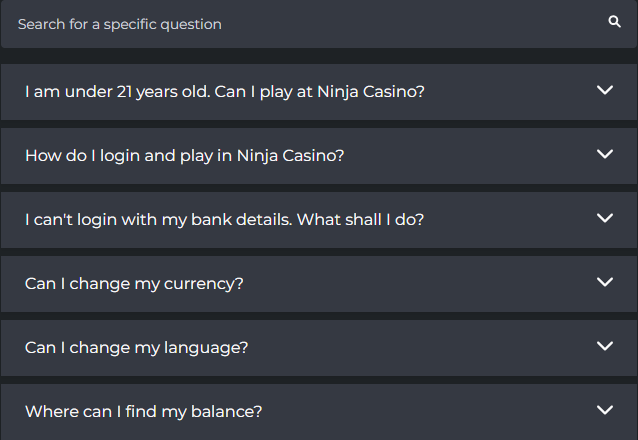Expand the 'Can I change my currency?' arrow

click(605, 282)
